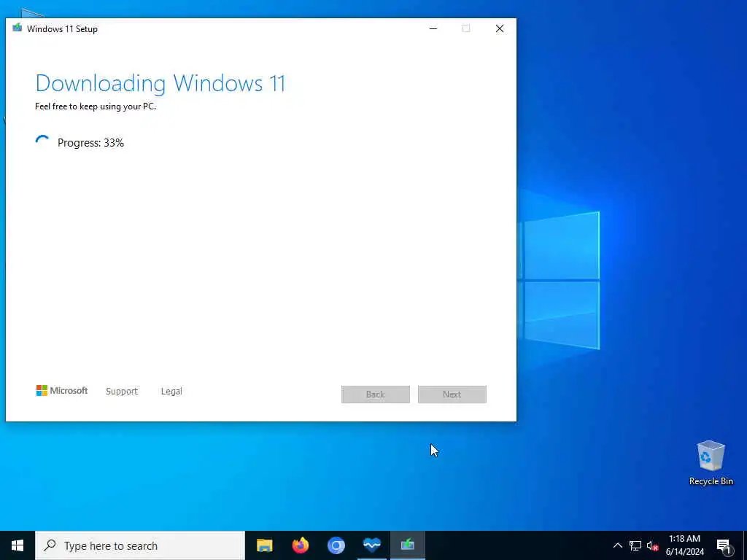Click the Microsoft logo in Setup
747x560 pixels.
[62, 391]
